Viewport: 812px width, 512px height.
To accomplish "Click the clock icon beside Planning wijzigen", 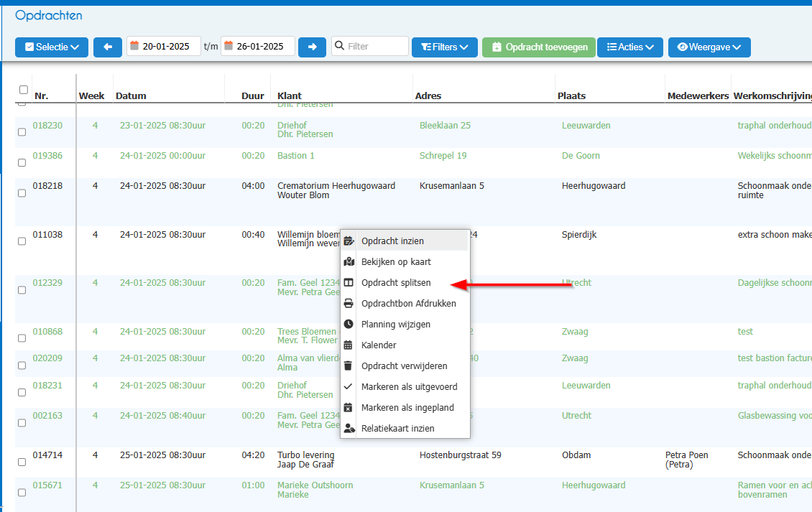I will coord(349,324).
